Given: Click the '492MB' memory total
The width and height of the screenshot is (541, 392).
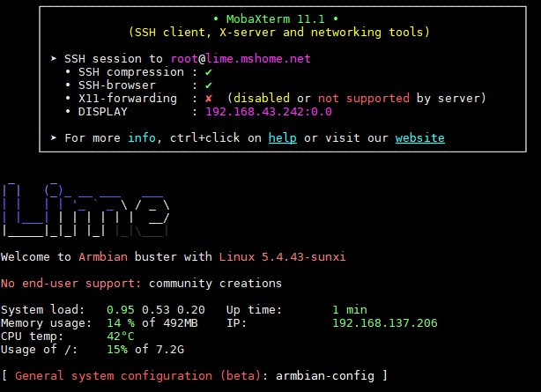Looking at the screenshot, I should (181, 323).
